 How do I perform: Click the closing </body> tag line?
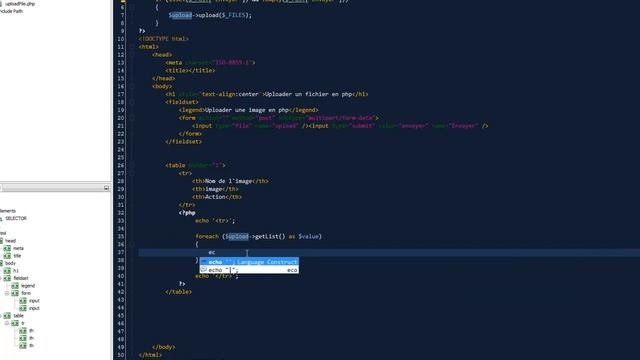164,347
